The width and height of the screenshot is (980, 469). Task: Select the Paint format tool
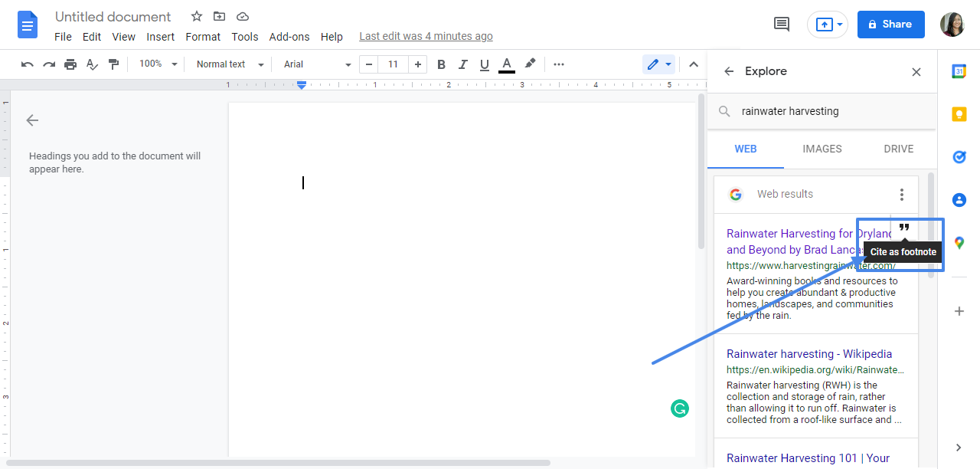click(113, 64)
